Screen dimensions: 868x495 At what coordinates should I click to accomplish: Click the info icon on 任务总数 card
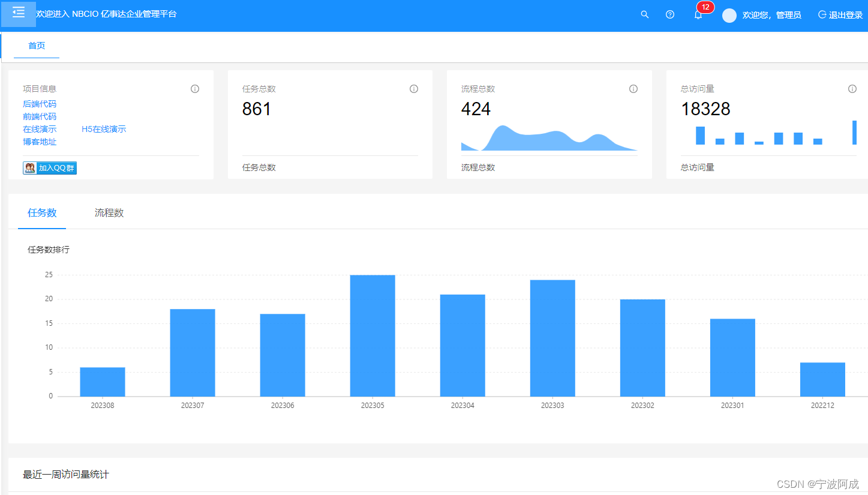414,89
